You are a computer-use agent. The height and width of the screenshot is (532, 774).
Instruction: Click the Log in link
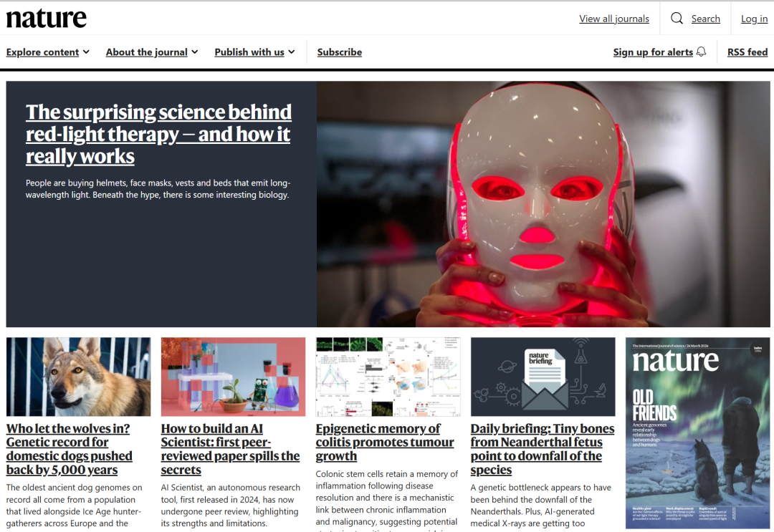point(754,19)
